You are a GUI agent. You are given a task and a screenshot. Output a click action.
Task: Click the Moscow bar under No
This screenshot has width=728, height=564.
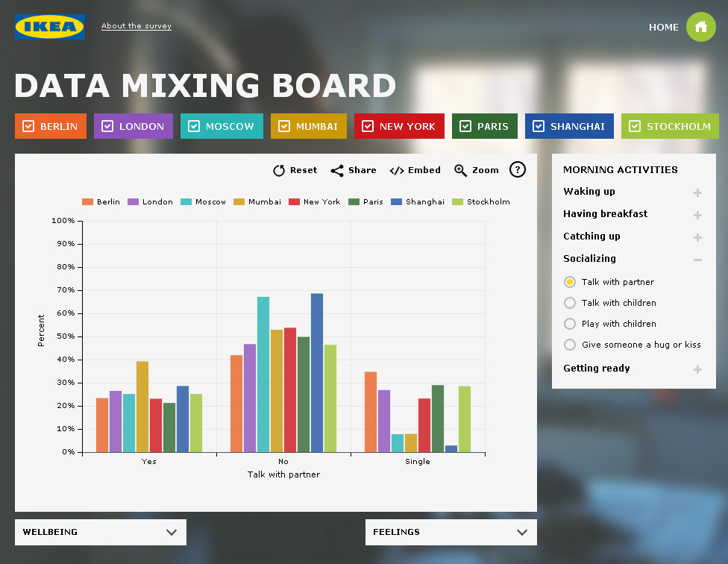[x=263, y=374]
